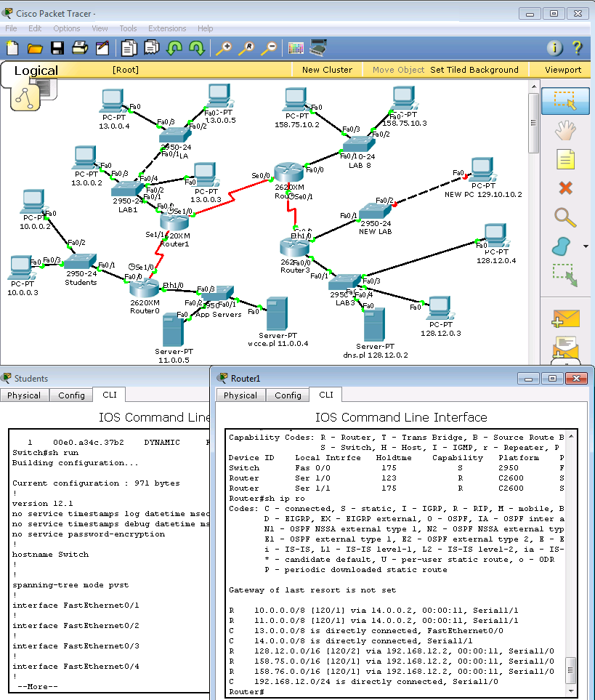The height and width of the screenshot is (700, 595).
Task: Click the Logical workspace navigation icon
Action: pyautogui.click(x=25, y=99)
